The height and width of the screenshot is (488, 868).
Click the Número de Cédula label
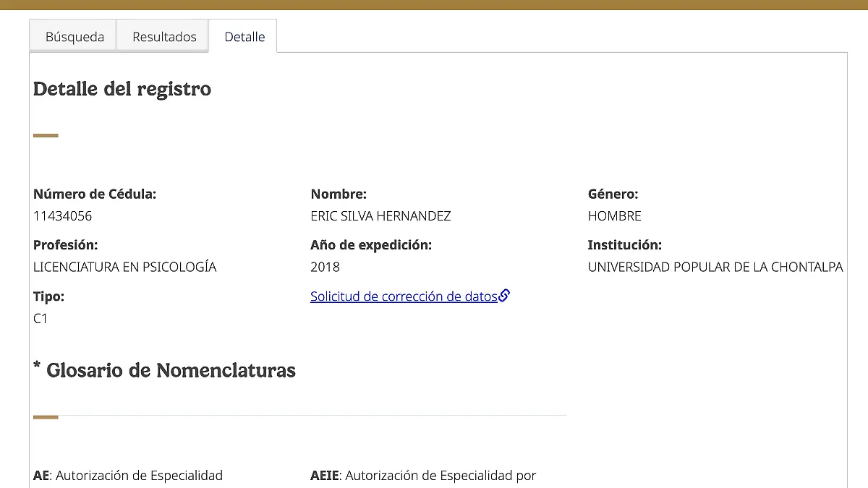[x=95, y=194]
